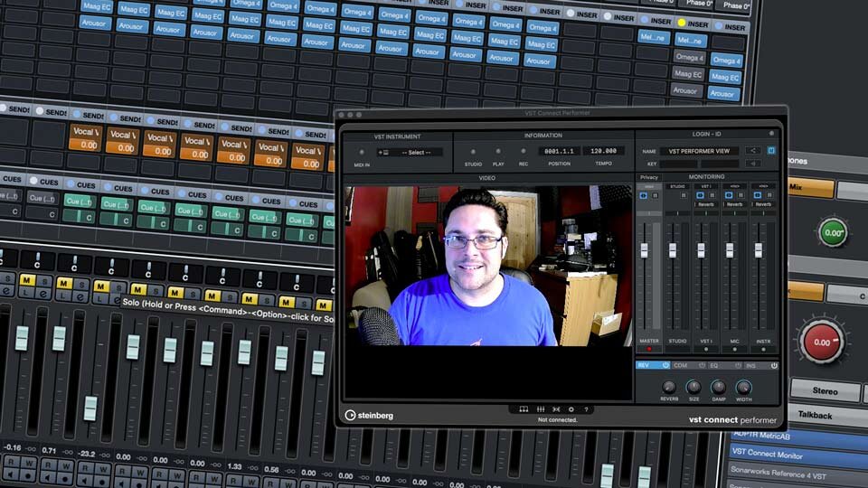Screen dimensions: 868x488
Task: Toggle the COM power button
Action: coord(702,365)
